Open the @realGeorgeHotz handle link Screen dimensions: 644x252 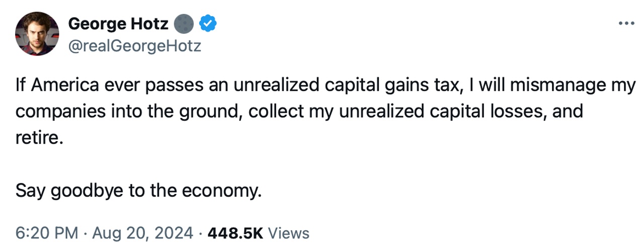pyautogui.click(x=134, y=46)
